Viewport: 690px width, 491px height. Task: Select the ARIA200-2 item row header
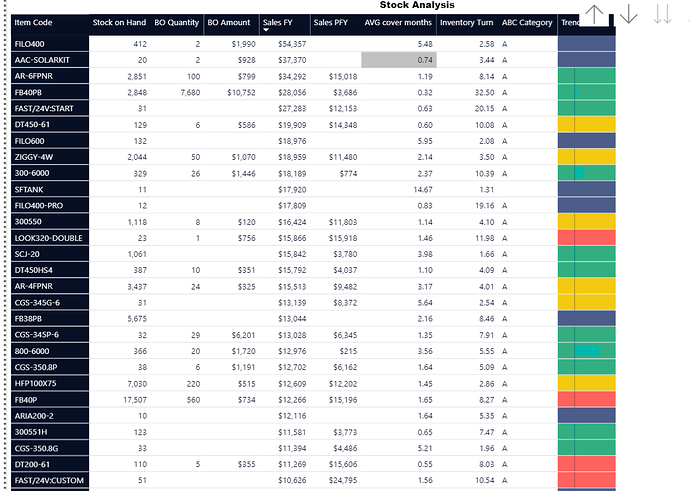pyautogui.click(x=50, y=416)
